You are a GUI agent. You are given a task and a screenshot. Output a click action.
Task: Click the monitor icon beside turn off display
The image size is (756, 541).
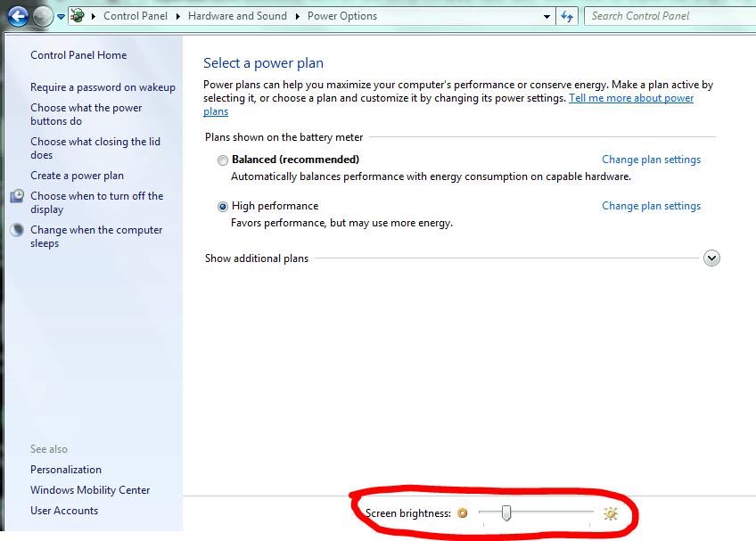[x=17, y=196]
